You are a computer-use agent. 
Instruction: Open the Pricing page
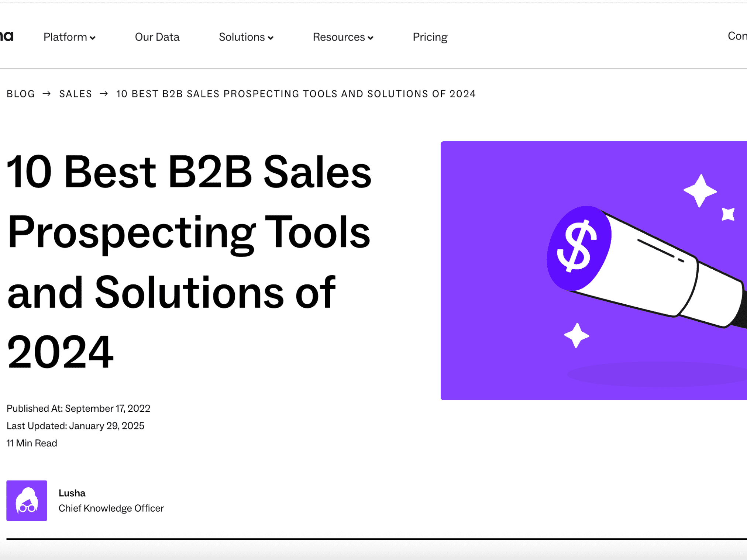(430, 37)
